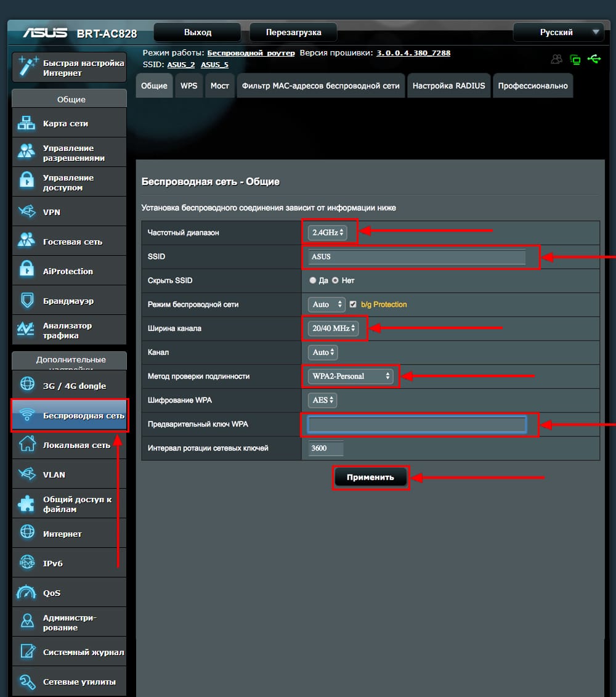Click the key rotation interval 3600 field
The image size is (616, 697).
pos(326,448)
